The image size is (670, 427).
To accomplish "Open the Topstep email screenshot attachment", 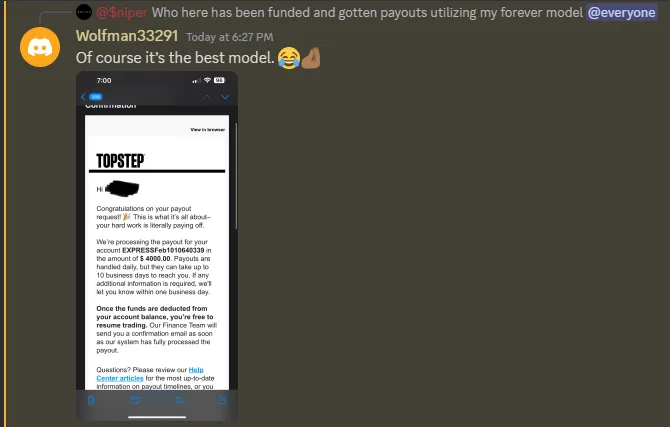I will [x=157, y=246].
